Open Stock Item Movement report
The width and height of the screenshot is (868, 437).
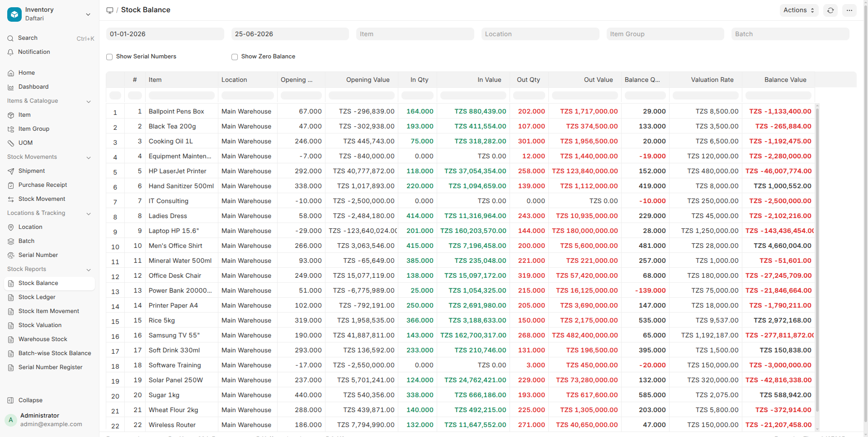tap(49, 311)
